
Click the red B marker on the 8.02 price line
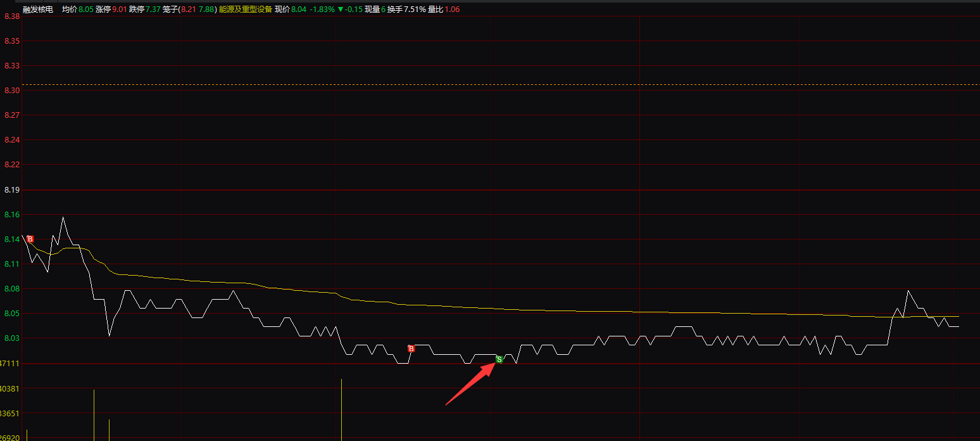pyautogui.click(x=411, y=348)
